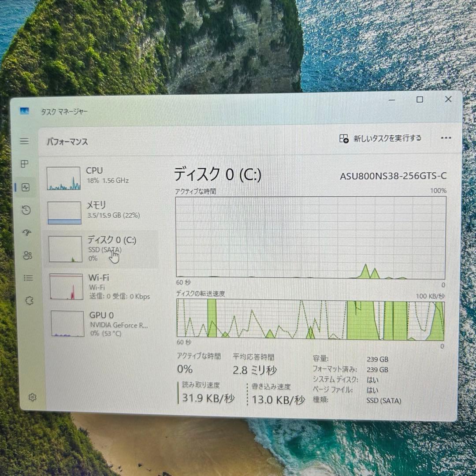Open the Startup apps page

(x=24, y=233)
